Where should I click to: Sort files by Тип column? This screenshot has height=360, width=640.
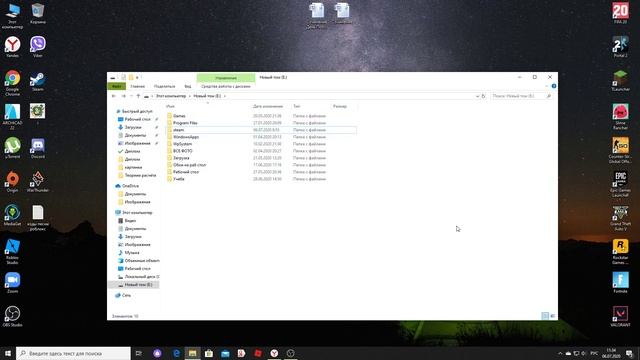297,106
